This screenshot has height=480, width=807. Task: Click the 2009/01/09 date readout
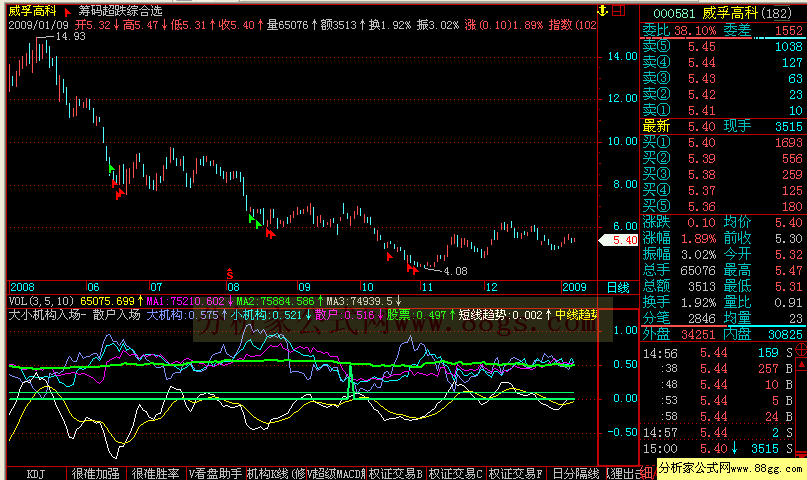(x=38, y=25)
